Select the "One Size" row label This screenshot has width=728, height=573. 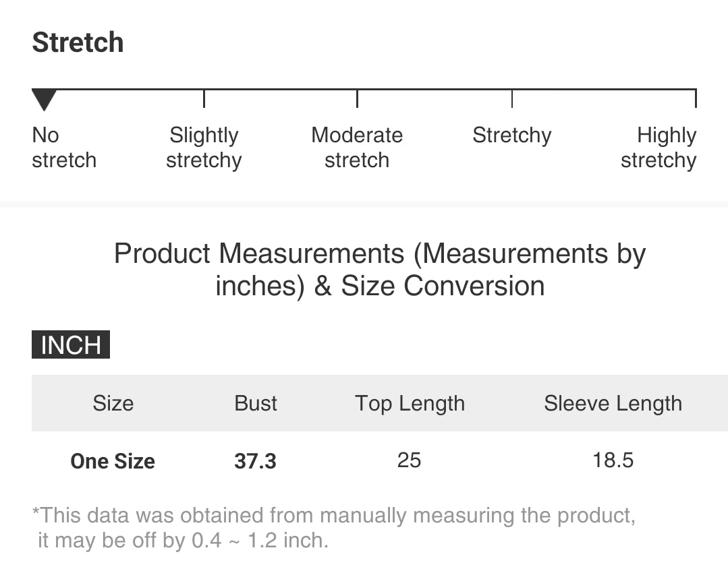pyautogui.click(x=113, y=461)
